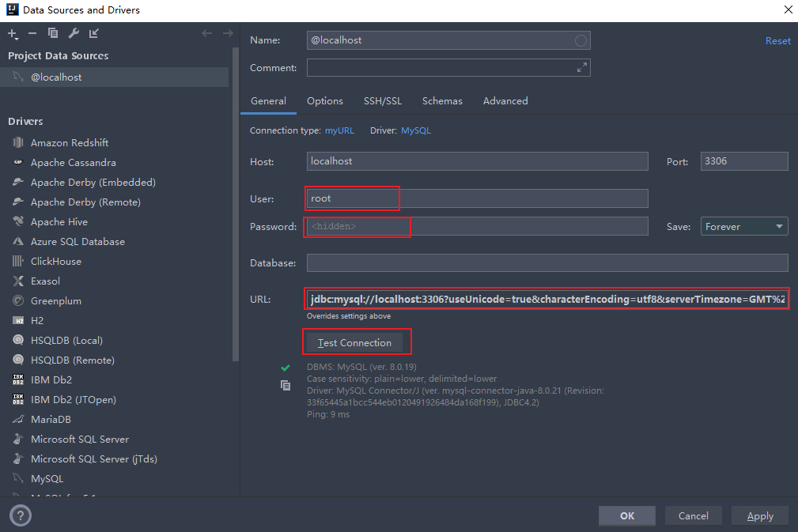Select the Apache Cassandra driver icon
The height and width of the screenshot is (532, 798).
pyautogui.click(x=18, y=162)
